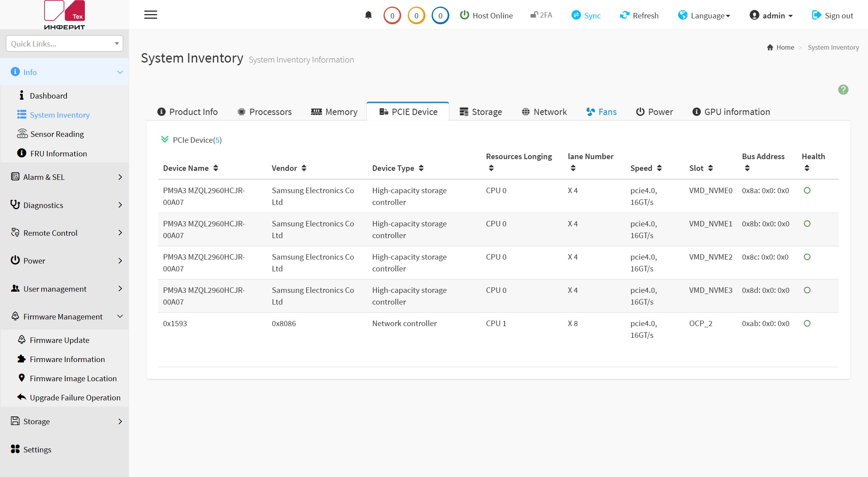Open the Language dropdown
Screen dimensions: 868x477
(x=704, y=15)
